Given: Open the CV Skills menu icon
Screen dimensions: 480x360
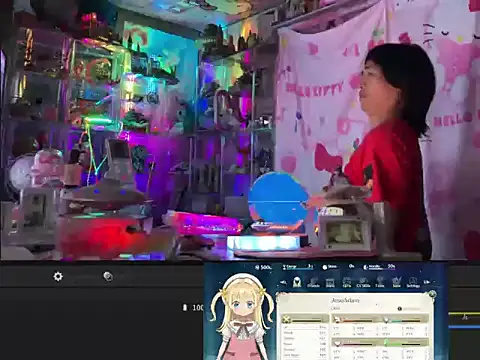Looking at the screenshot, I should pyautogui.click(x=363, y=282).
